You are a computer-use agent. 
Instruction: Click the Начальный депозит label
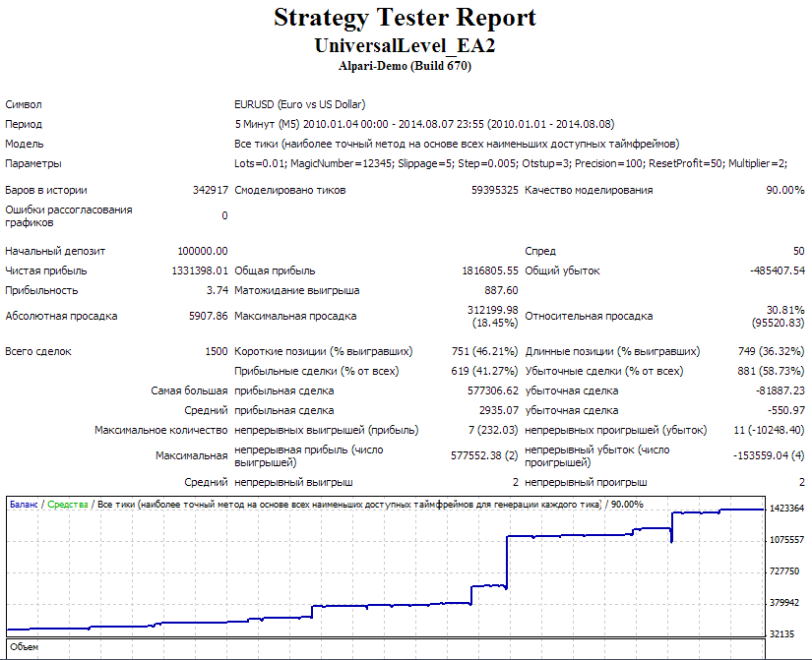click(55, 251)
